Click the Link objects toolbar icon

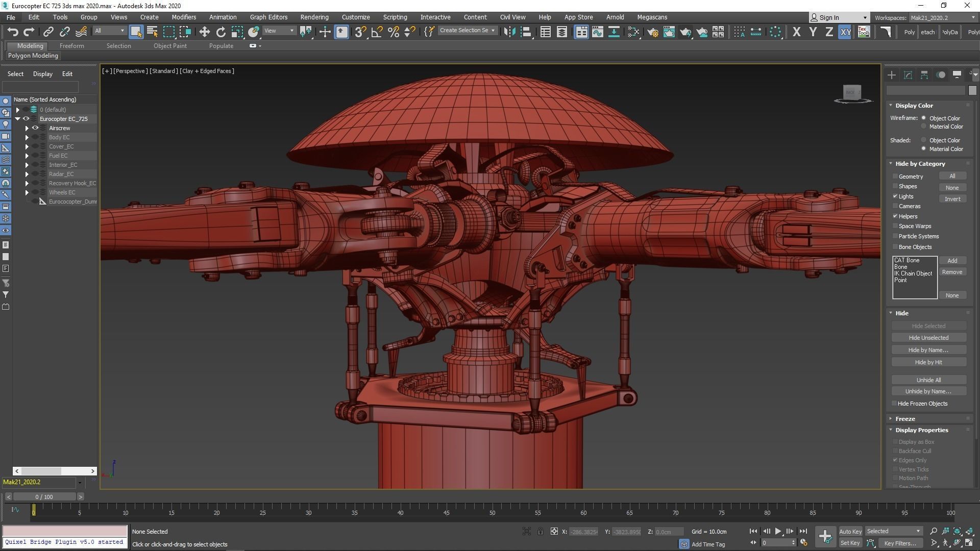click(48, 32)
